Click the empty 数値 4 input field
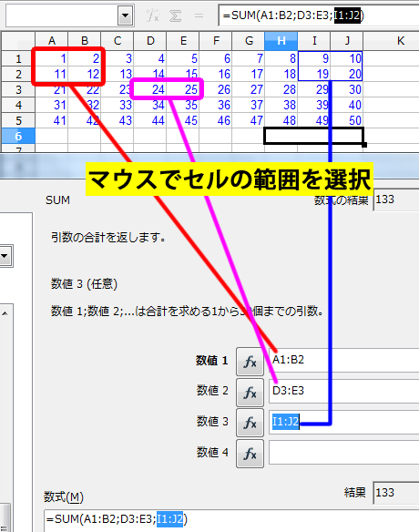The height and width of the screenshot is (532, 419). (344, 452)
